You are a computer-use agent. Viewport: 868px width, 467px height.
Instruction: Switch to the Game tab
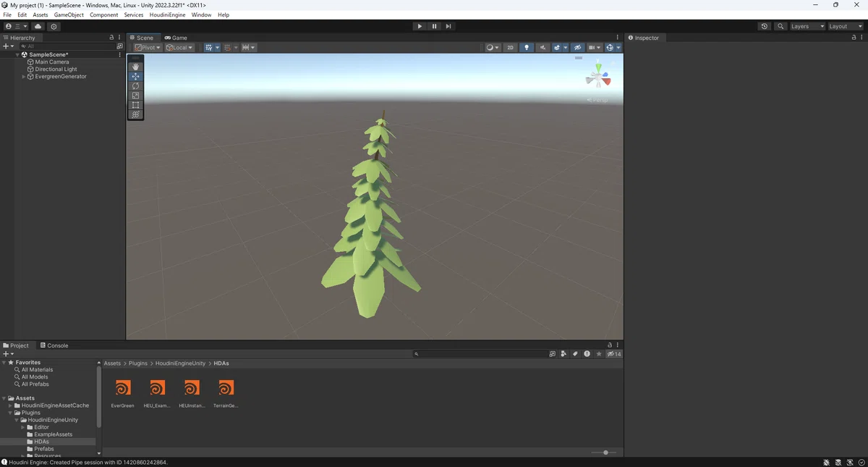[176, 38]
